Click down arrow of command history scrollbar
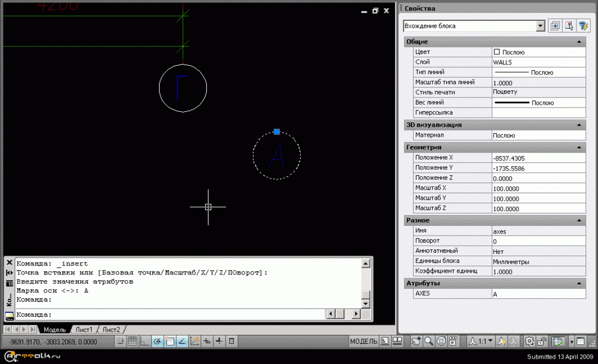The image size is (598, 364). [366, 304]
